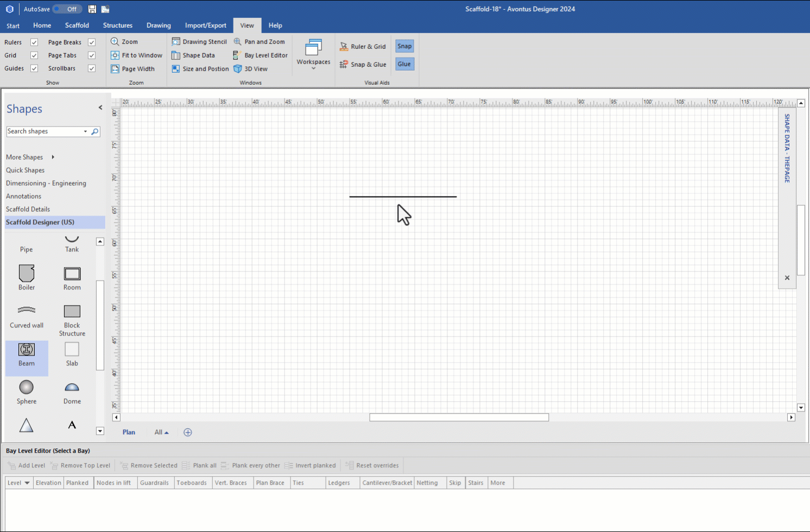Click in the Search shapes field

click(43, 131)
